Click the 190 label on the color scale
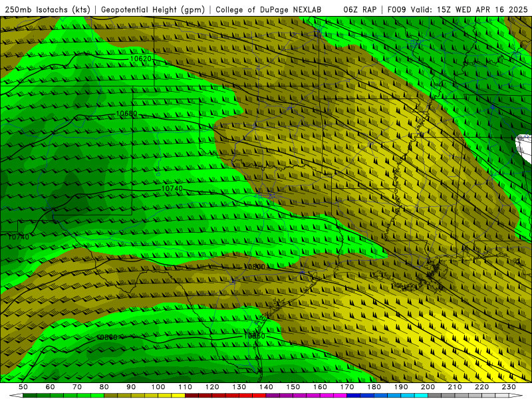This screenshot has width=532, height=399. [x=401, y=387]
